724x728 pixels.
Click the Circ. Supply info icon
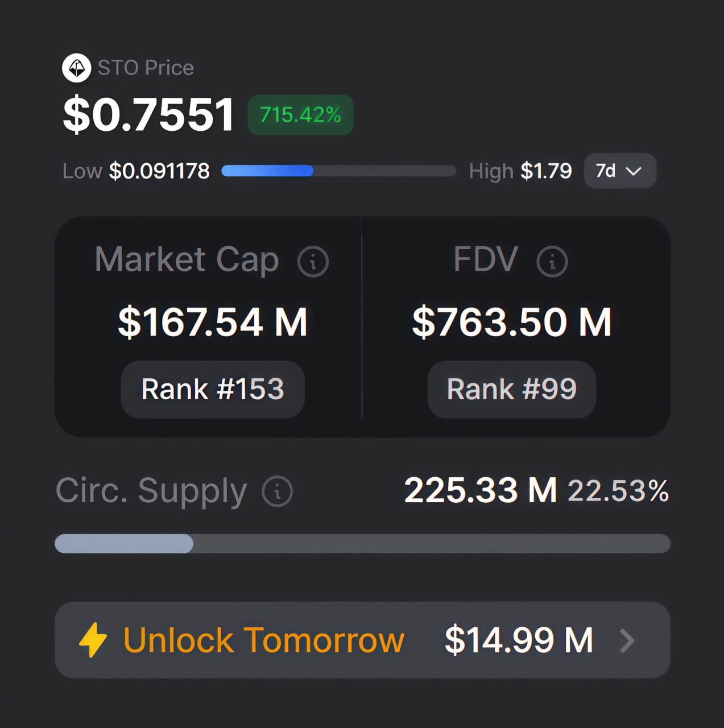278,491
